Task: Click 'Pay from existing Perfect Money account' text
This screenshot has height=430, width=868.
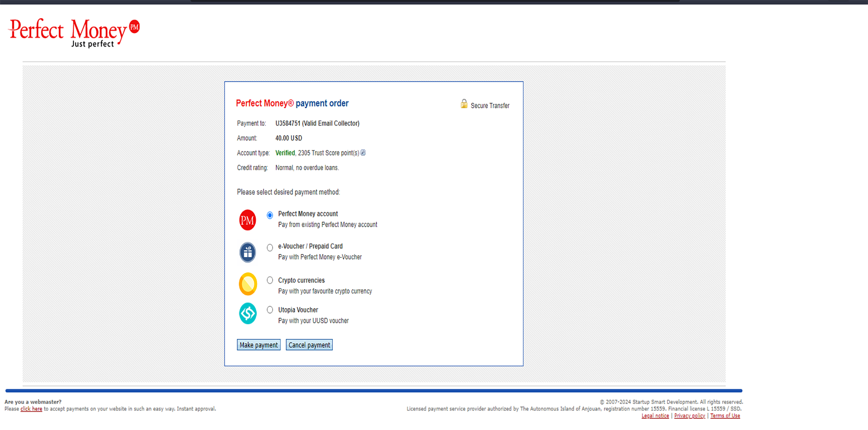Action: (328, 225)
